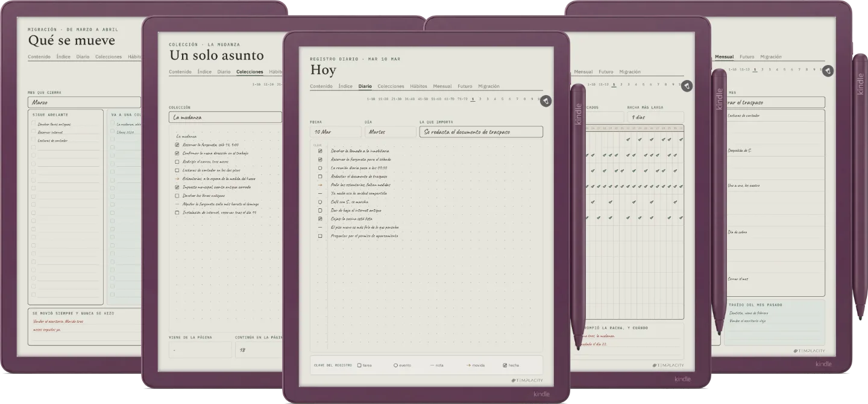
Task: Tap La que importa field on the Hoy page
Action: (481, 132)
